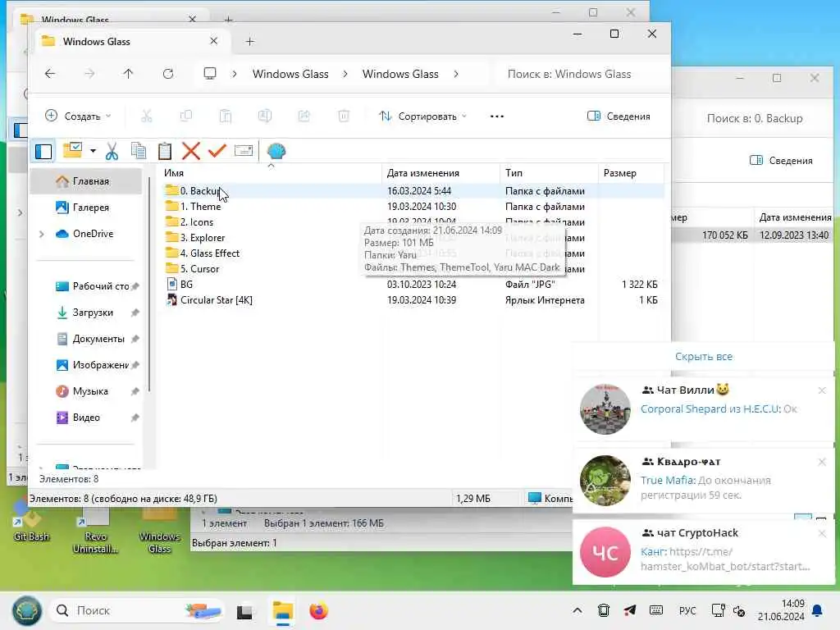Click Скрыть все notifications link
This screenshot has height=630, width=840.
click(x=703, y=357)
